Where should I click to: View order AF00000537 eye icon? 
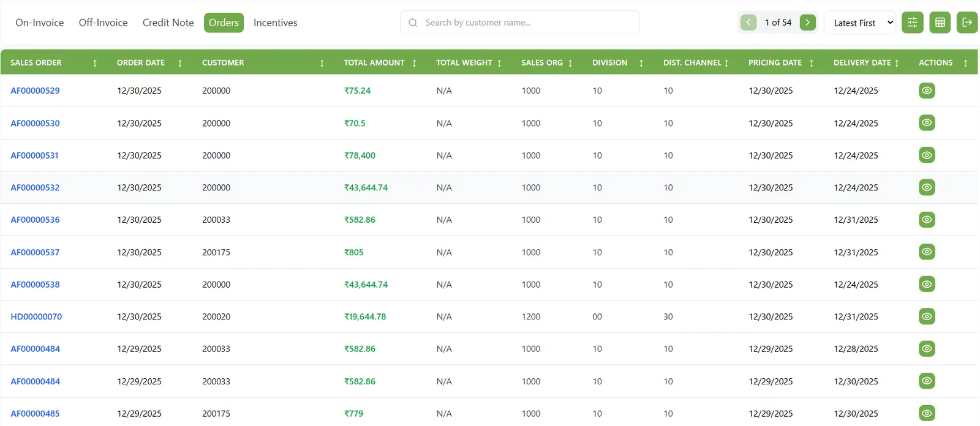(x=927, y=252)
